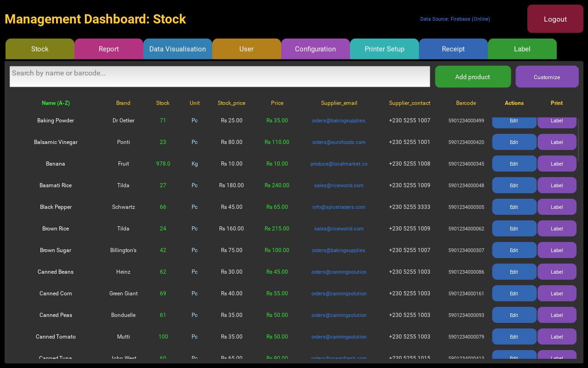Open the Receipt tab
The height and width of the screenshot is (368, 588).
click(x=453, y=49)
